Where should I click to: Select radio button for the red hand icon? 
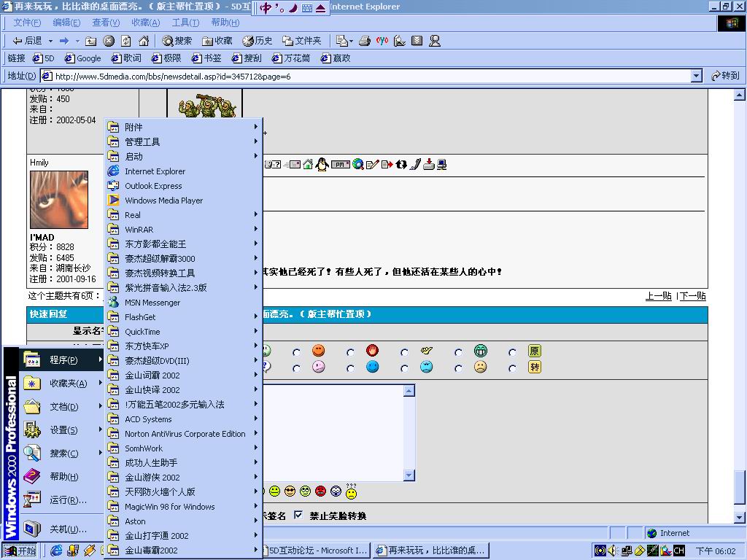click(x=351, y=352)
